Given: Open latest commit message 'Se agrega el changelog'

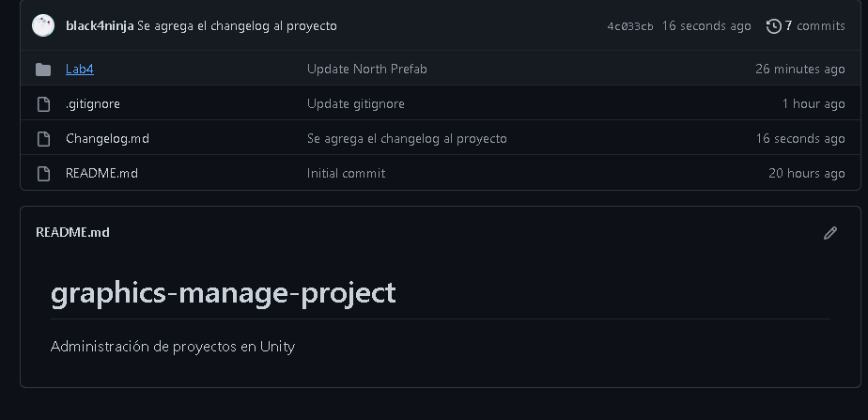Looking at the screenshot, I should point(237,26).
